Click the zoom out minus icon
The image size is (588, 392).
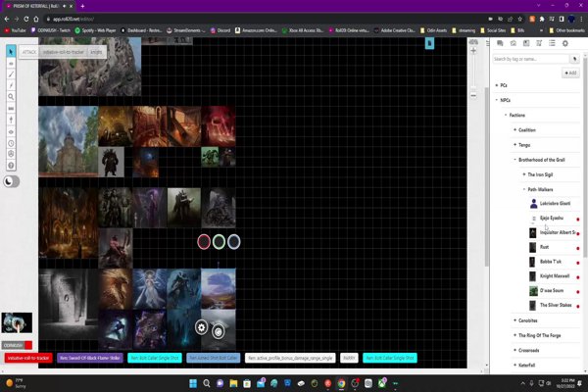click(x=473, y=96)
